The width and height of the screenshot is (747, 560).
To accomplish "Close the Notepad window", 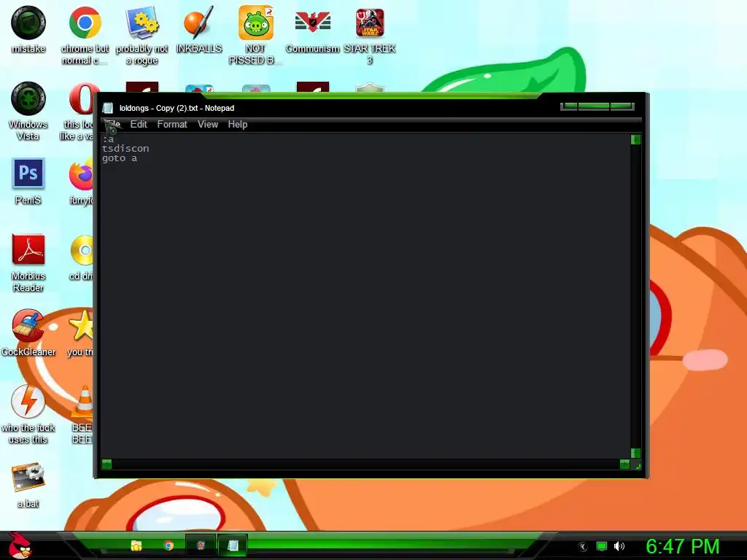I will click(x=622, y=106).
